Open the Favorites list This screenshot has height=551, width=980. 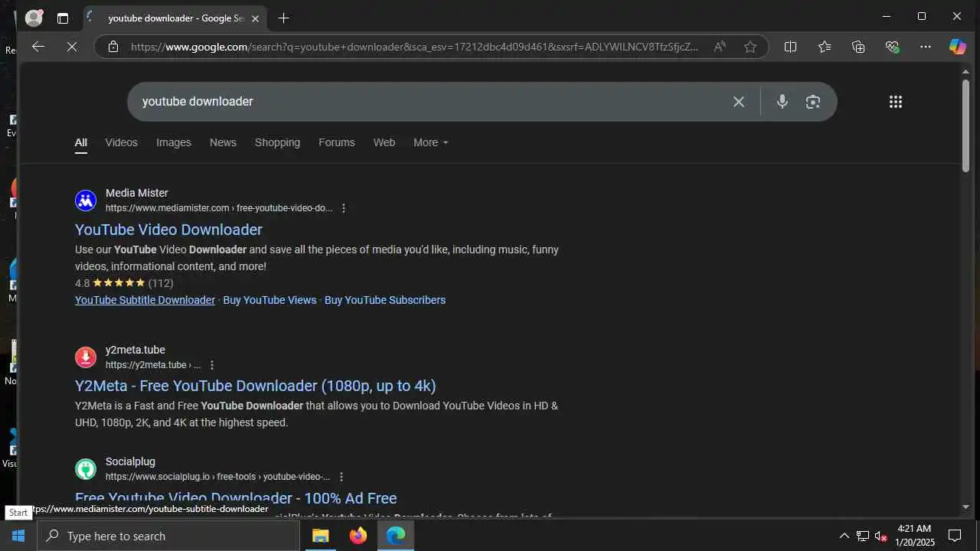[x=825, y=47]
